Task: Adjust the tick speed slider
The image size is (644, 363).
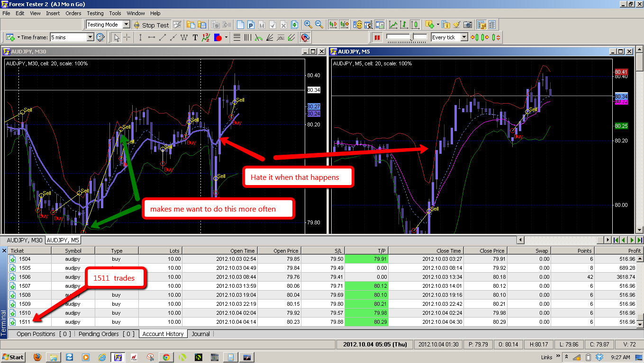Action: 412,36
